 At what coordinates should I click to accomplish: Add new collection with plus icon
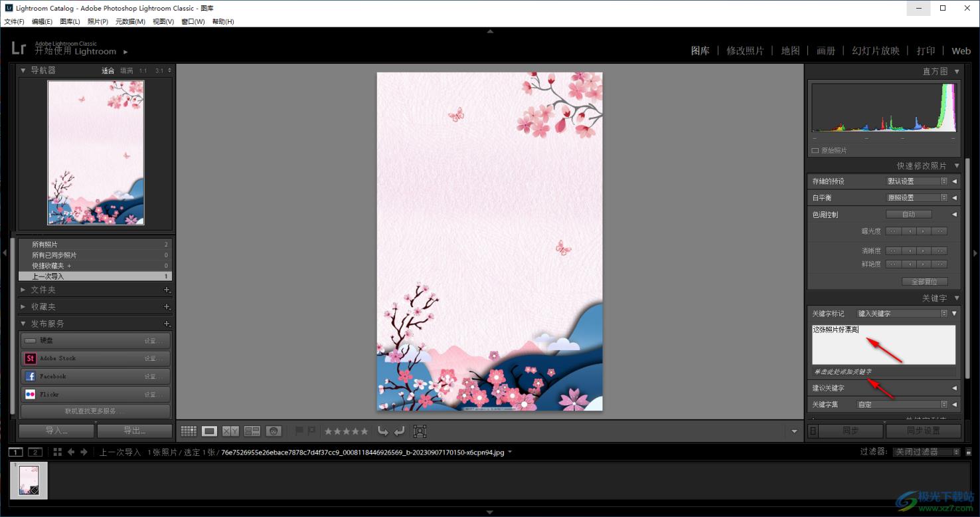pos(167,307)
